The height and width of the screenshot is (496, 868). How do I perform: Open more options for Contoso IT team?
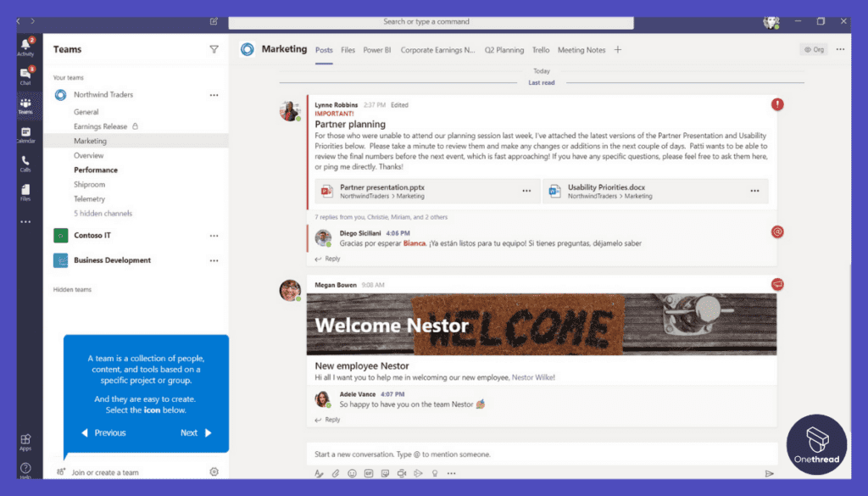coord(214,236)
